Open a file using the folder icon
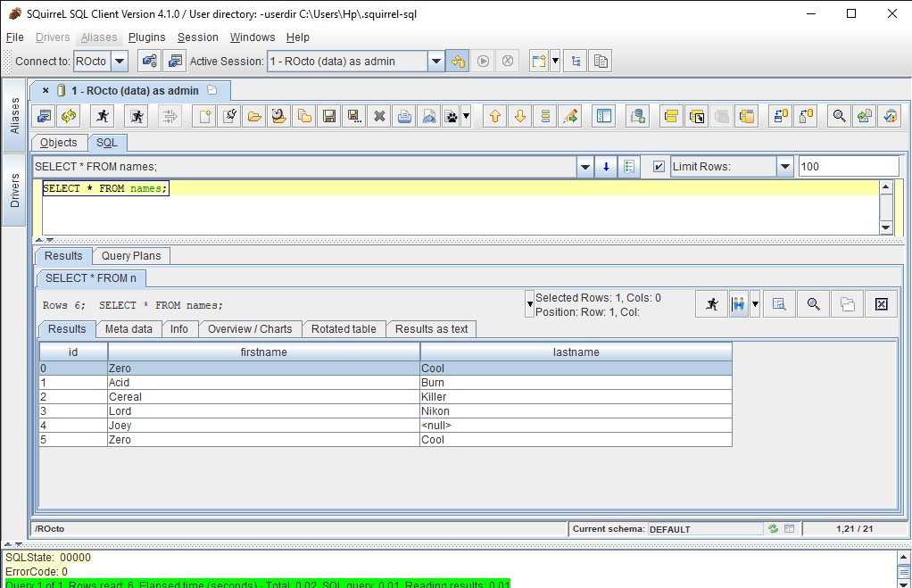This screenshot has height=588, width=912. click(x=254, y=116)
